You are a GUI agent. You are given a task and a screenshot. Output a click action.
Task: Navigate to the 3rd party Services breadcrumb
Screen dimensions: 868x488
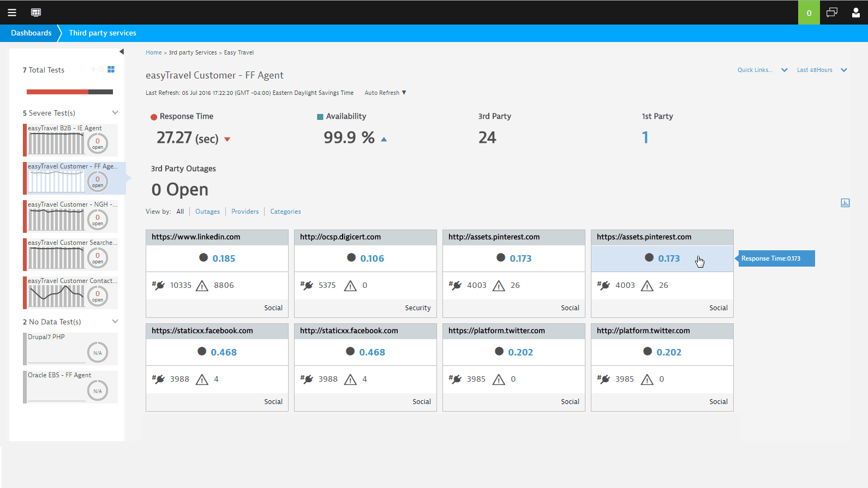pyautogui.click(x=193, y=52)
